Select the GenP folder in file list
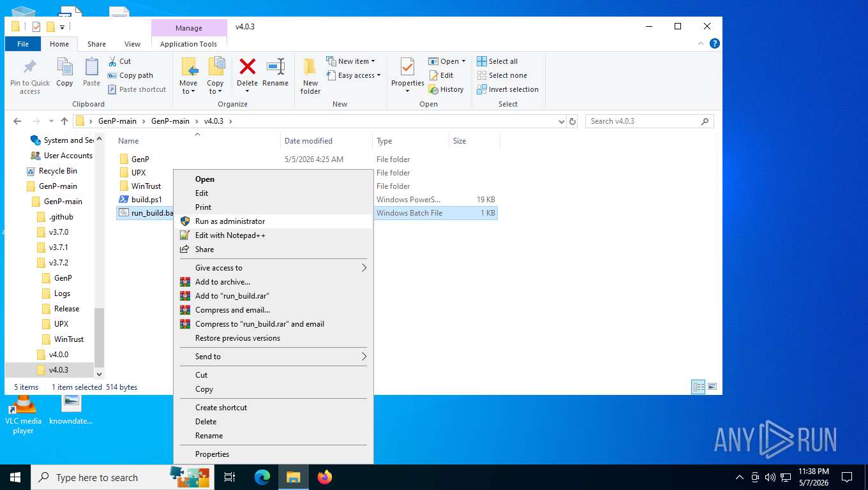868x490 pixels. 140,160
